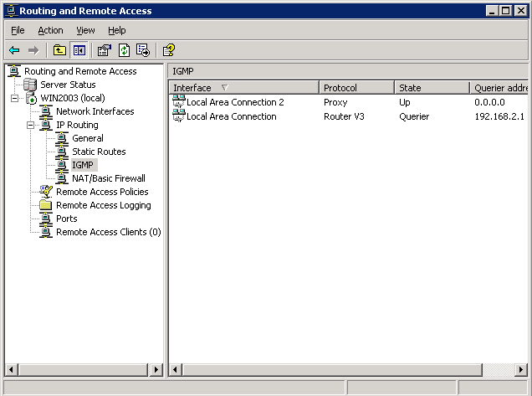Toggle the Show/Hide Console Tree button

[79, 50]
